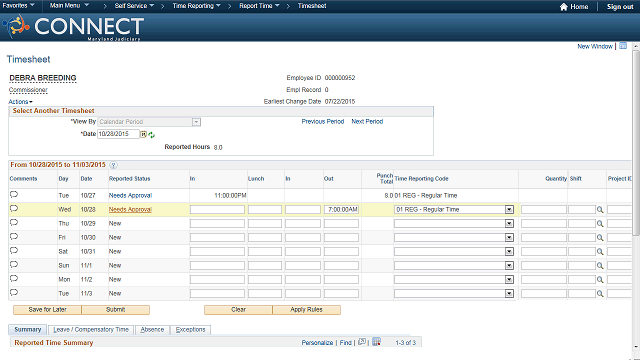Download Reported Time Summary grid to spreadsheet
The image size is (640, 360).
pos(376,342)
